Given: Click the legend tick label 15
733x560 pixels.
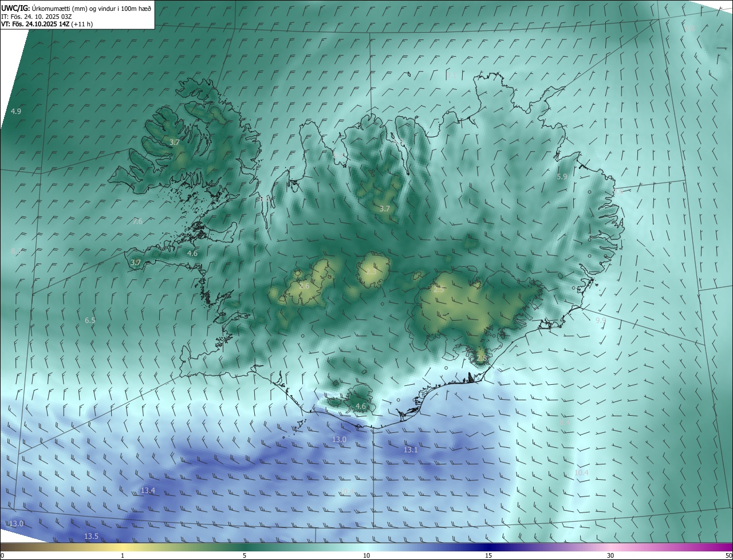Looking at the screenshot, I should coord(488,555).
